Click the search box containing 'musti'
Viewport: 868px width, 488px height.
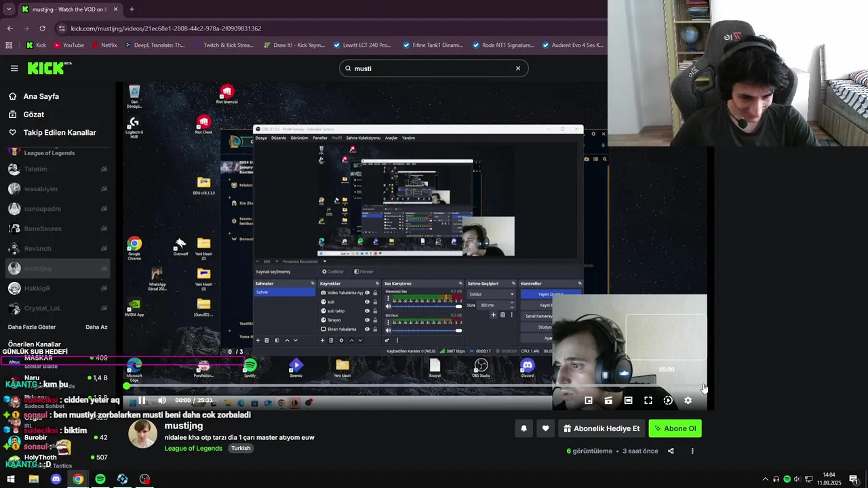coord(434,68)
